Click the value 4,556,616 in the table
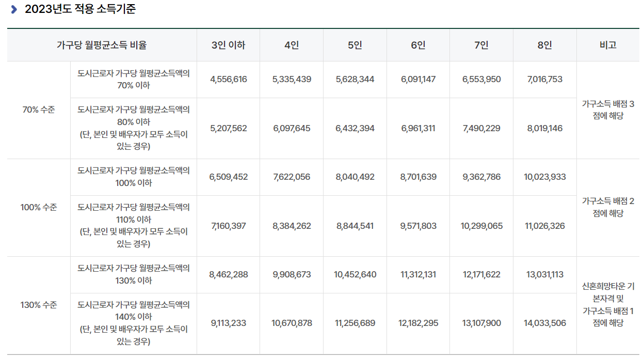Screen dimensions: 644x358 pos(229,79)
